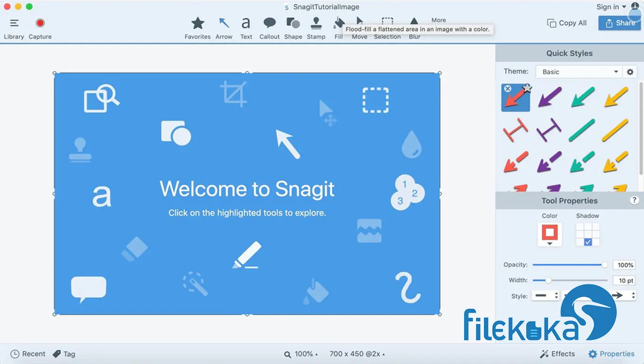
Task: Open the line Style dropdown
Action: click(546, 296)
